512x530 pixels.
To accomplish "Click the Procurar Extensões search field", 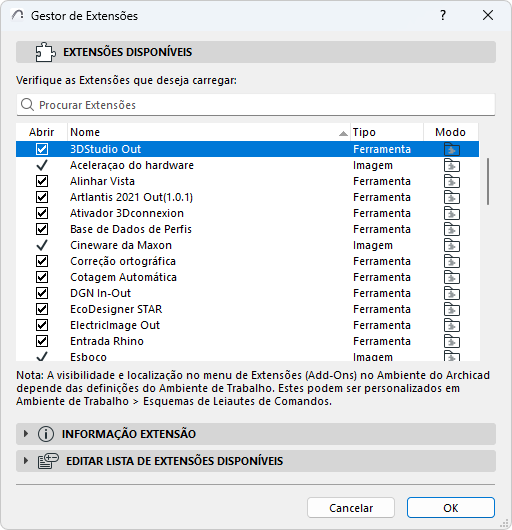I will (256, 105).
